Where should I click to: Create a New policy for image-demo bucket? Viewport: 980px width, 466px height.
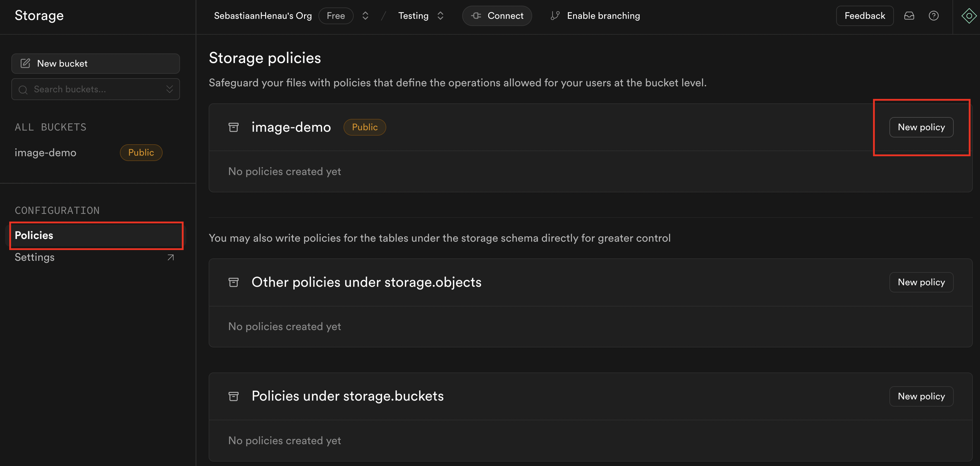point(921,127)
